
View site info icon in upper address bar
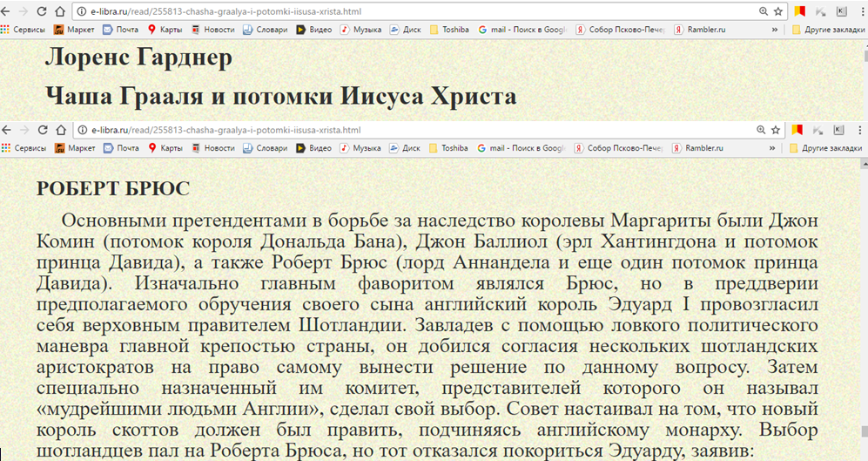click(81, 11)
